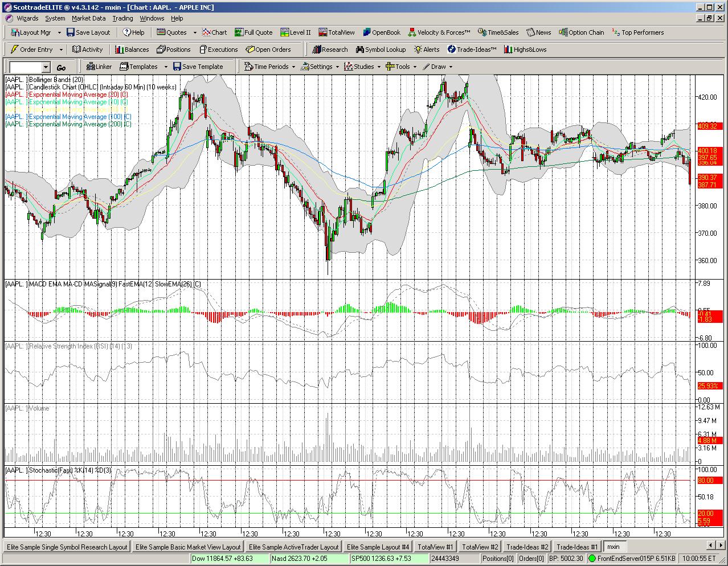
Task: Expand the Order Entry dropdown arrow
Action: pyautogui.click(x=61, y=50)
